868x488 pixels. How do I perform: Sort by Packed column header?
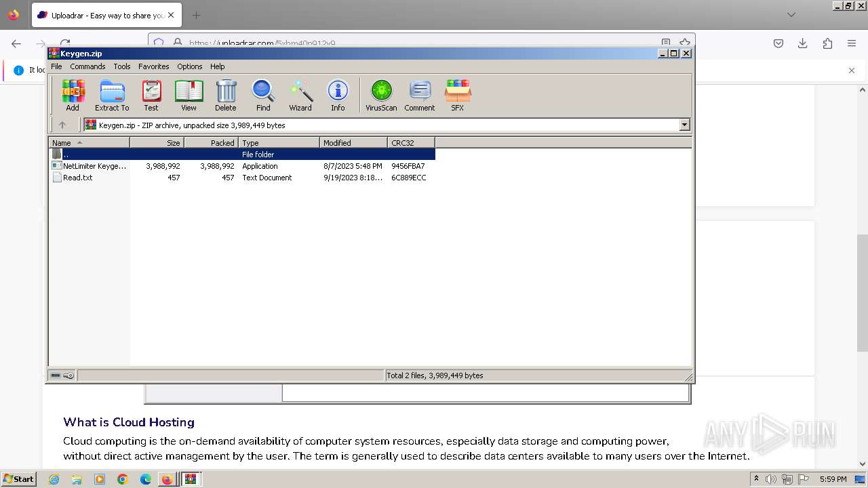(211, 142)
